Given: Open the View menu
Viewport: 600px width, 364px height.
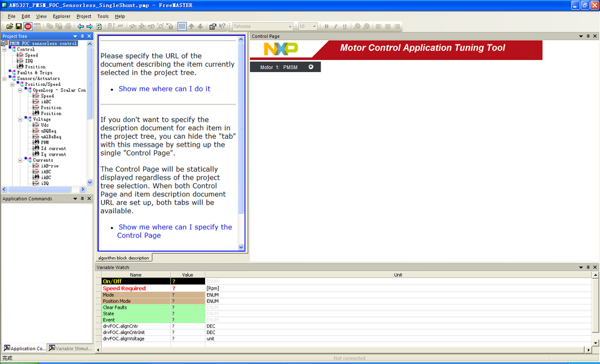Looking at the screenshot, I should tap(41, 16).
